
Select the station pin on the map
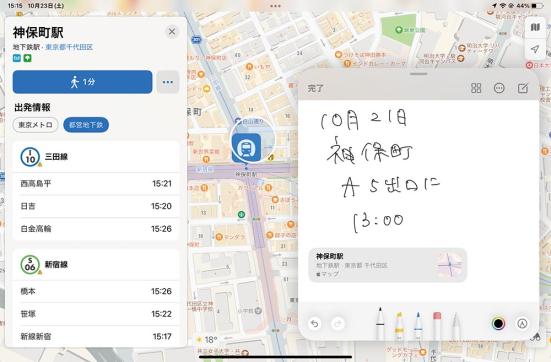coord(246,148)
